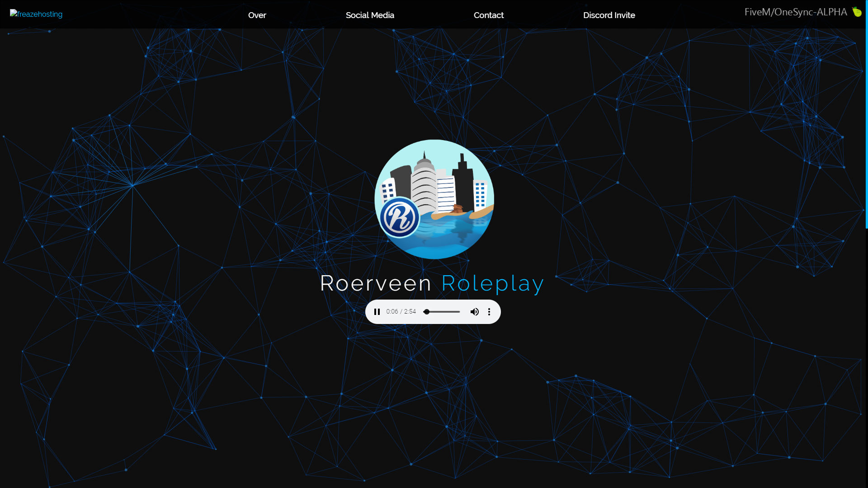
Task: Click the audio seek slider handle
Action: pyautogui.click(x=426, y=312)
